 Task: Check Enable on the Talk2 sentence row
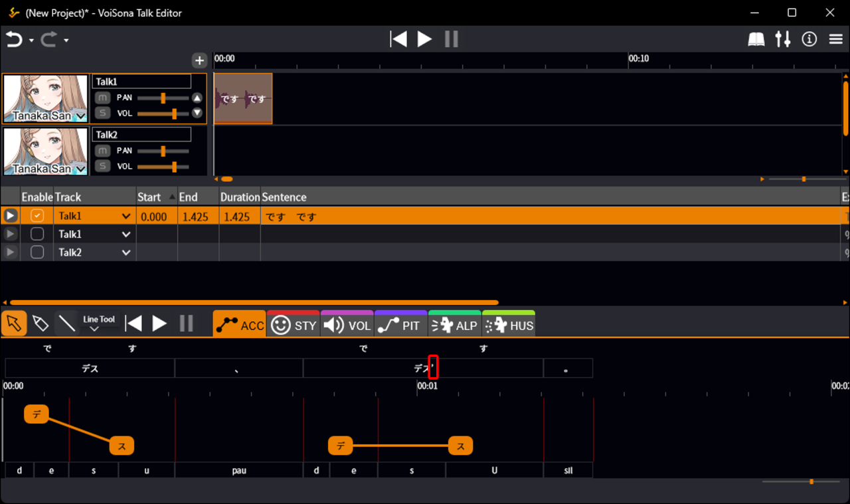(37, 252)
